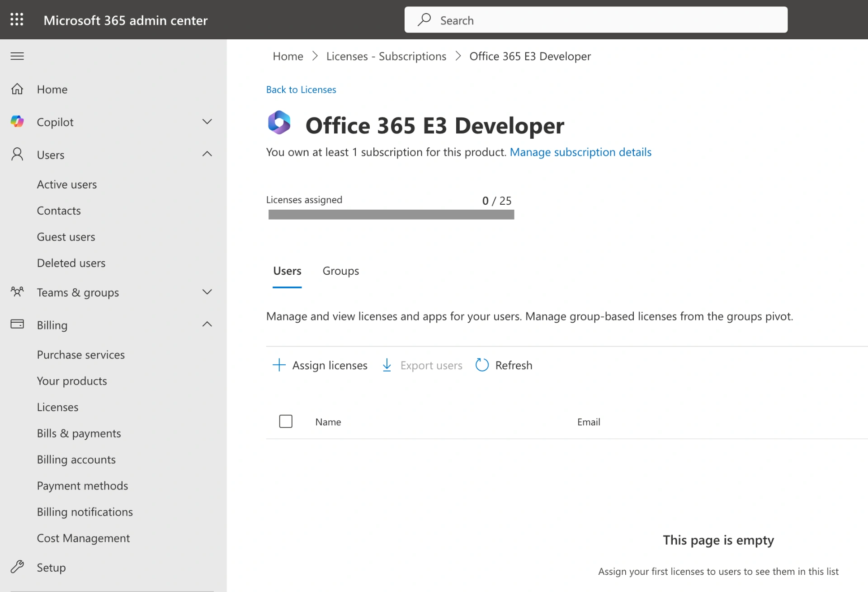Collapse the Users section chevron
The height and width of the screenshot is (592, 868).
pyautogui.click(x=207, y=154)
